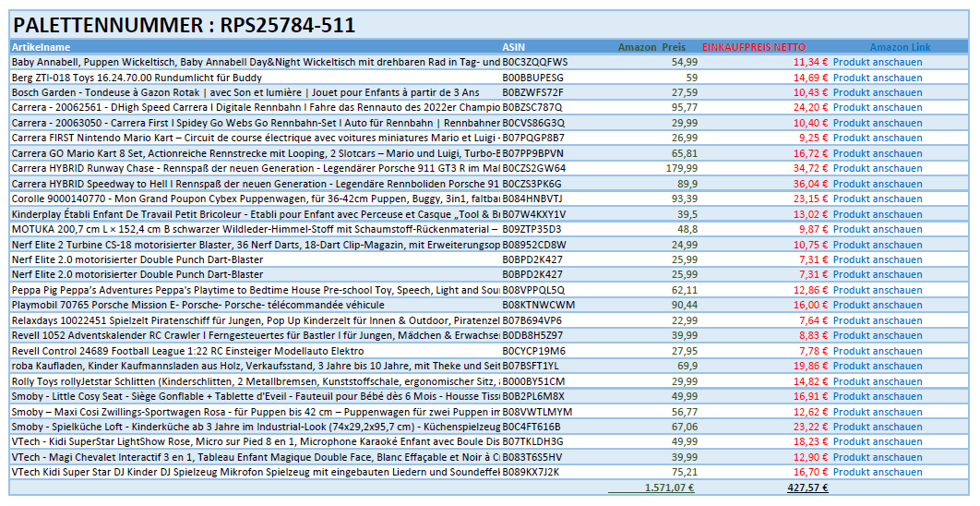Select ASIN cell B0BZWFS72F
The image size is (980, 506).
tap(532, 92)
